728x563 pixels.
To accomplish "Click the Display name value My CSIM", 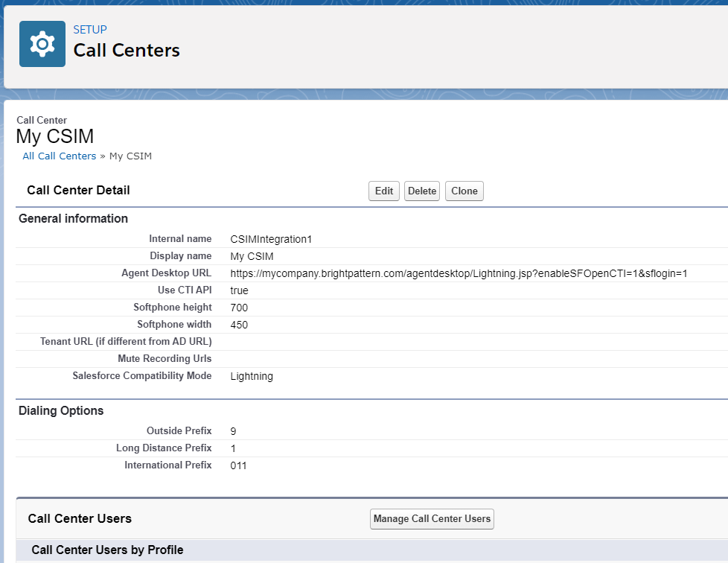I will pos(252,256).
